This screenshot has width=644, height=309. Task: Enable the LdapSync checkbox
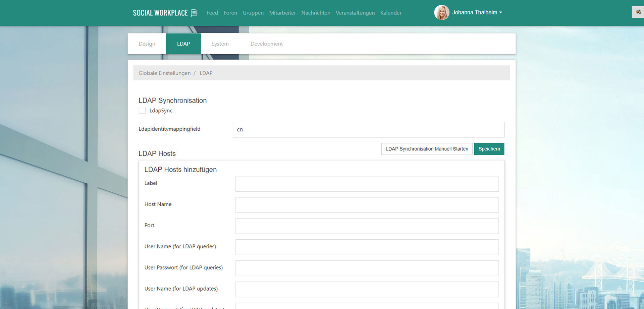[x=142, y=111]
